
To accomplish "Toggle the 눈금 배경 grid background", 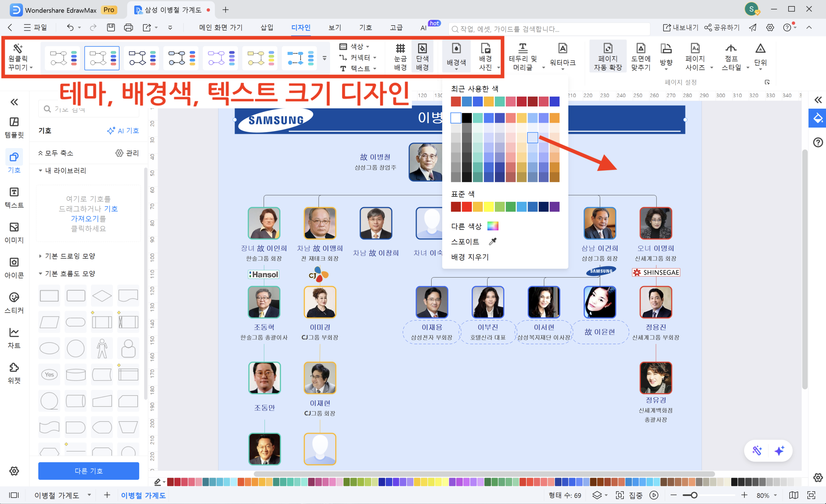I will coord(400,56).
